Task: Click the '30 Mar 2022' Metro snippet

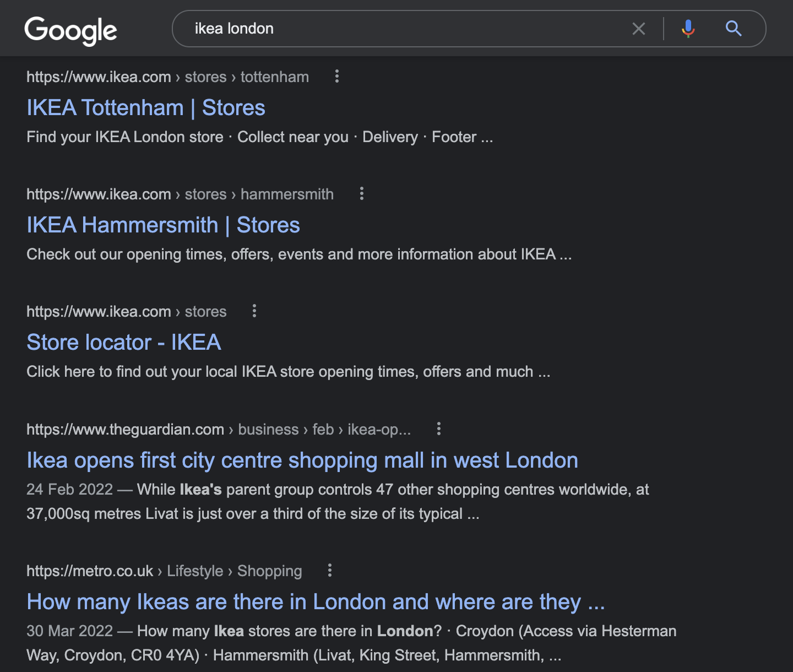Action: [351, 643]
